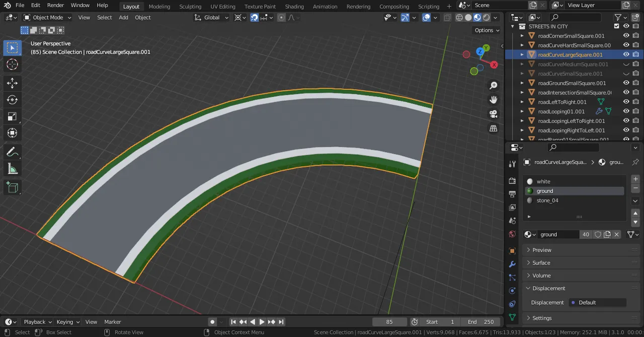
Task: Switch to wireframe viewport shading
Action: point(459,18)
